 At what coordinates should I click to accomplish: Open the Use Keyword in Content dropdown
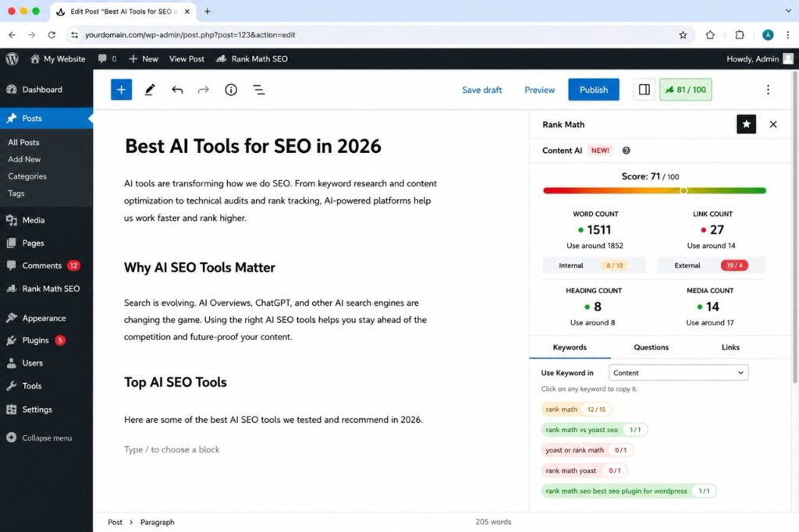[678, 373]
